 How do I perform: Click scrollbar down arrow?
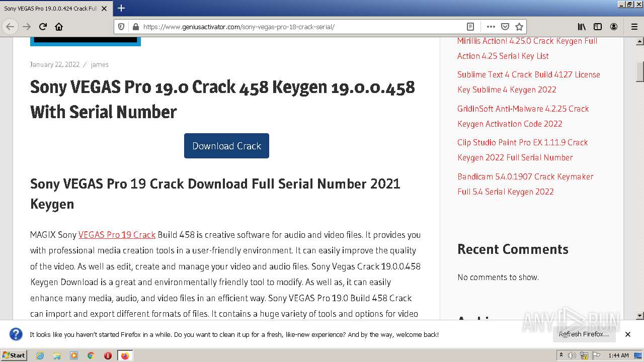(640, 316)
